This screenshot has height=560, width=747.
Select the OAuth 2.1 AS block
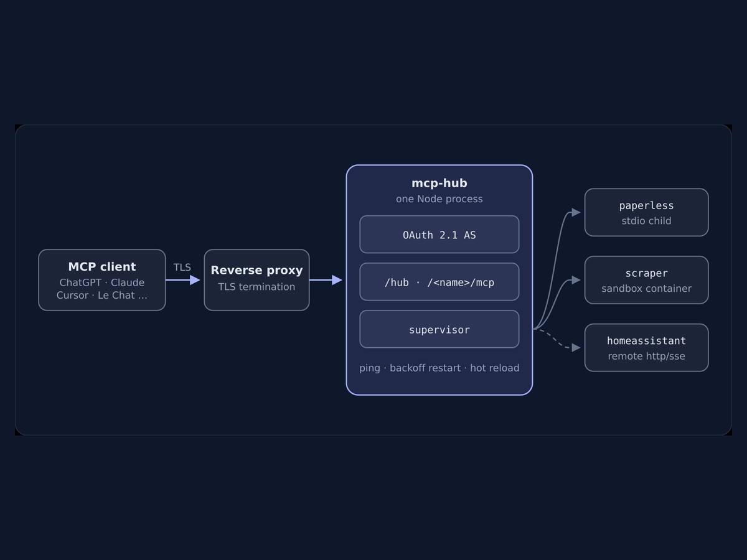[439, 235]
